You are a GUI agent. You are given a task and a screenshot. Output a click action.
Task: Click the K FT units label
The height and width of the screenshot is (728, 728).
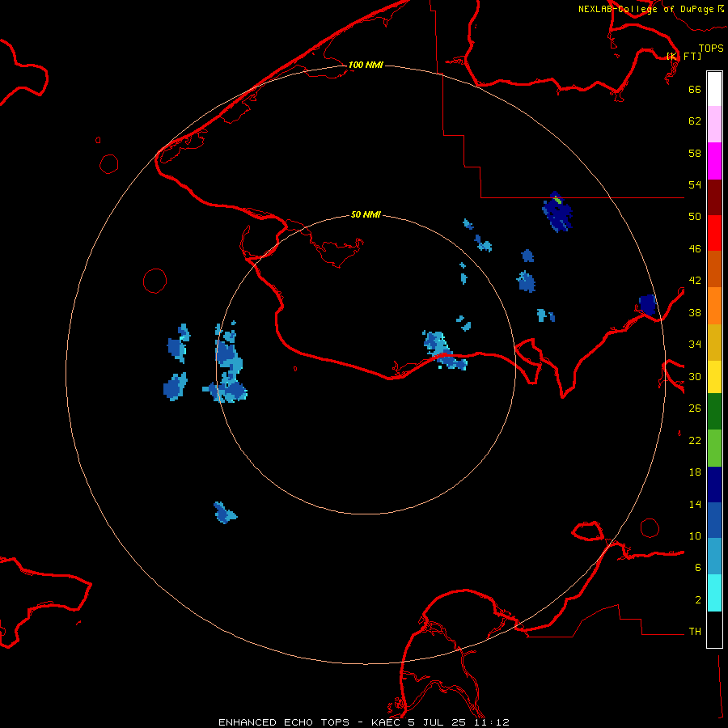click(684, 56)
